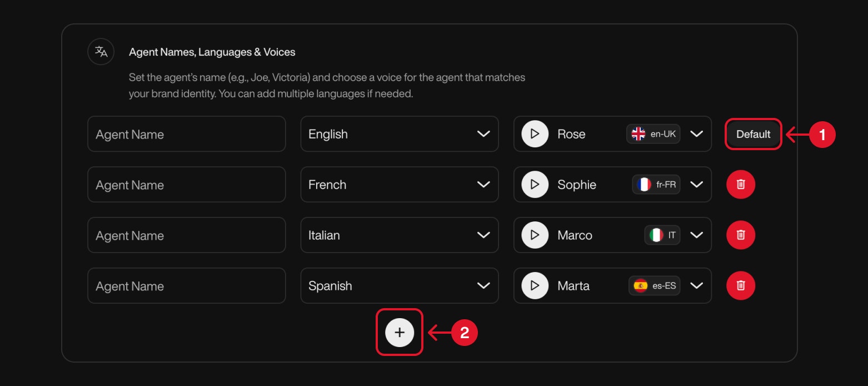Click the Italian flag badge next to Marco
Image resolution: width=868 pixels, height=386 pixels.
pos(661,235)
